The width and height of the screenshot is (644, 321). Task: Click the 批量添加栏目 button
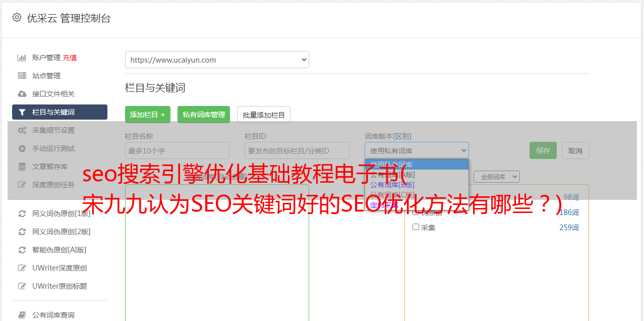[x=264, y=115]
